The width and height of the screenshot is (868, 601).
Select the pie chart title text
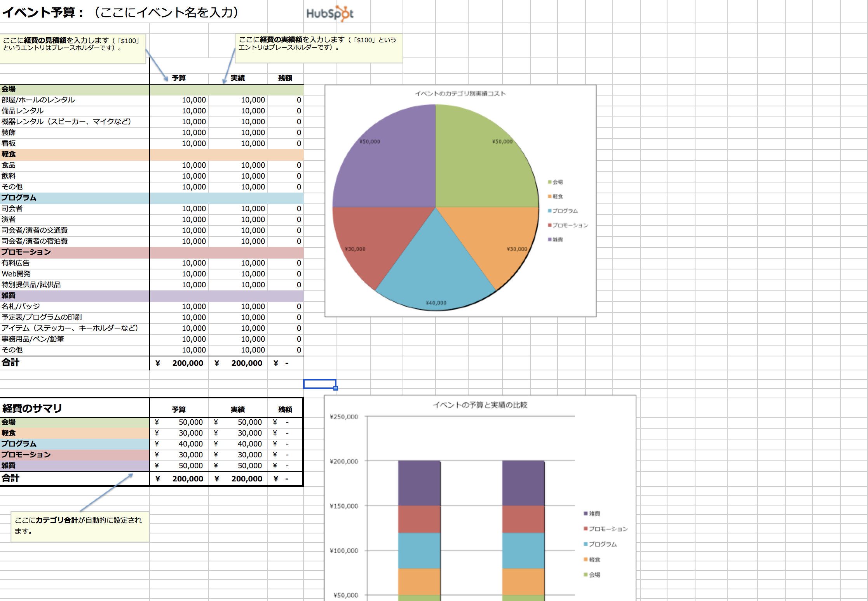(460, 94)
